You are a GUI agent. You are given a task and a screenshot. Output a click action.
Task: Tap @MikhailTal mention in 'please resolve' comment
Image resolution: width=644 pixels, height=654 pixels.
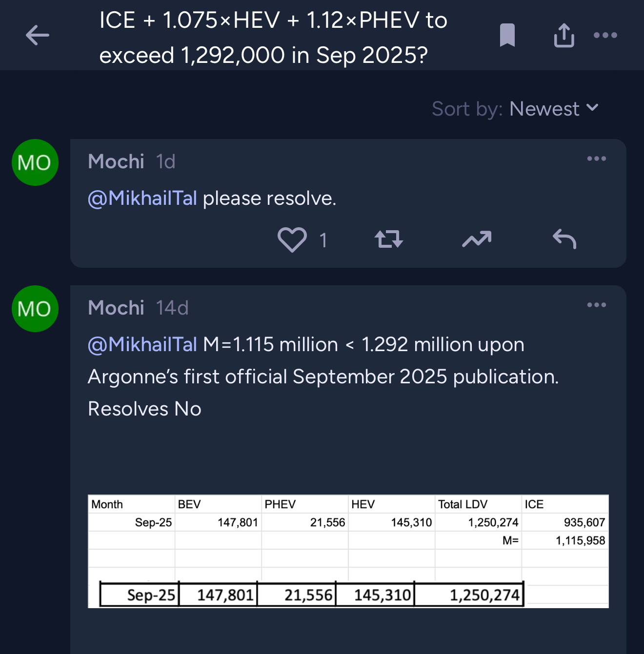142,198
